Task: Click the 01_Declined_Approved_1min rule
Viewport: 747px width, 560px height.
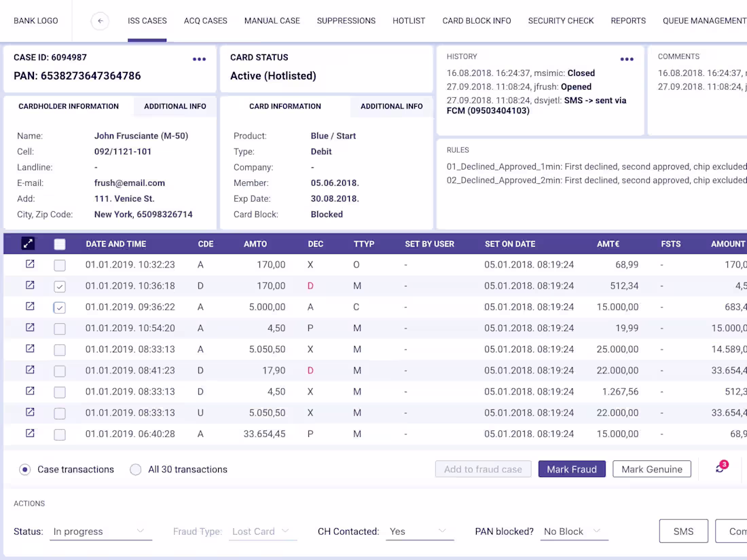Action: coord(596,167)
